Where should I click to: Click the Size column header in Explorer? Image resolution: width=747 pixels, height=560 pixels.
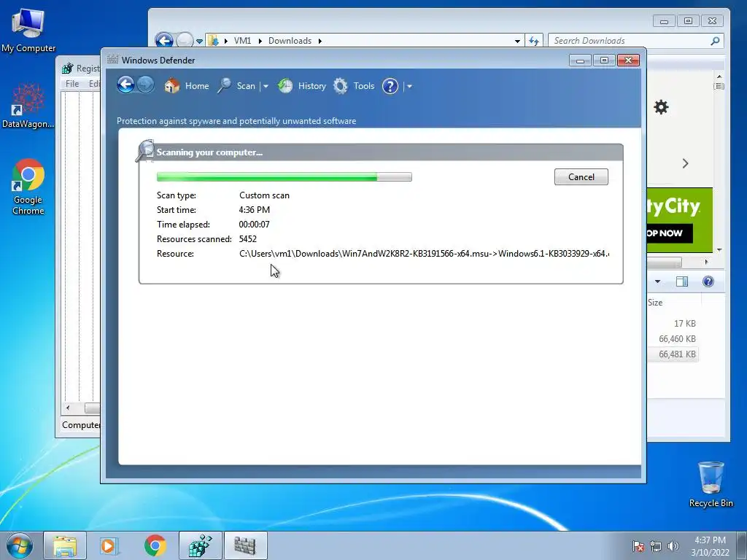[x=673, y=303]
